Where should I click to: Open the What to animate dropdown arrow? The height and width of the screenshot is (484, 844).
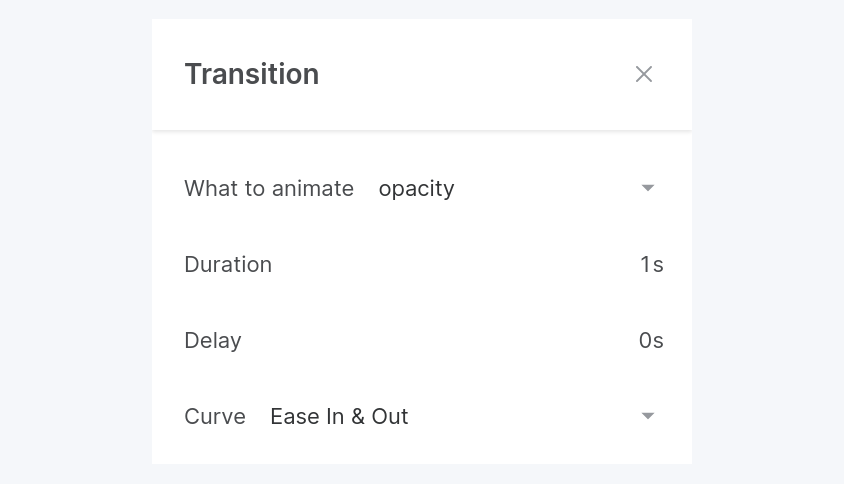click(648, 188)
